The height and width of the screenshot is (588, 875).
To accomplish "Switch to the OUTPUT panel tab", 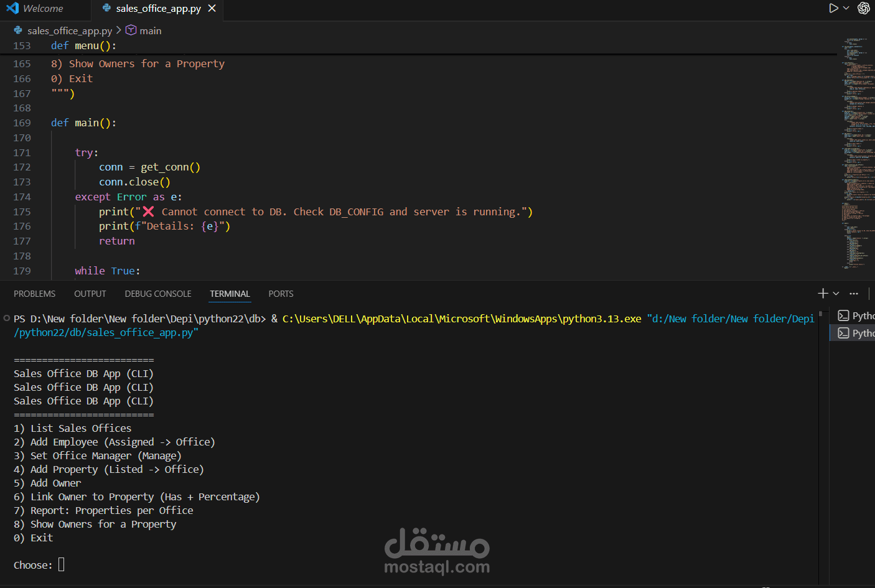I will pyautogui.click(x=90, y=293).
